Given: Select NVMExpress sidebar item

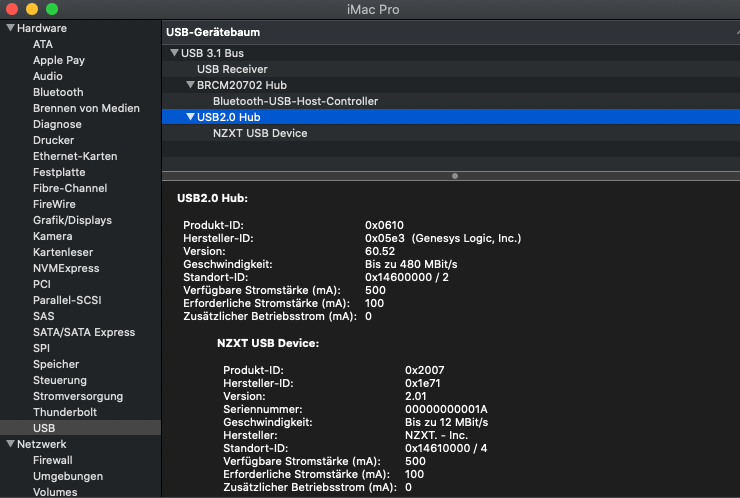Looking at the screenshot, I should pyautogui.click(x=66, y=268).
